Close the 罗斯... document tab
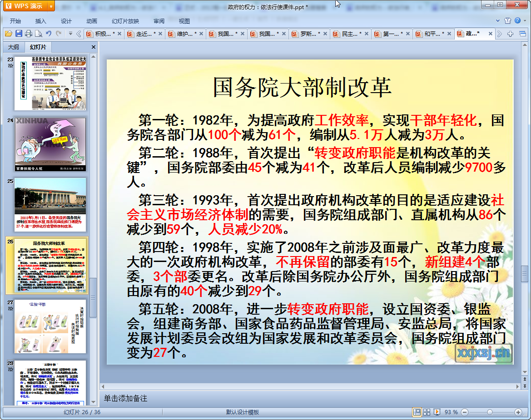Screen dimensions: 531x420 (325, 34)
